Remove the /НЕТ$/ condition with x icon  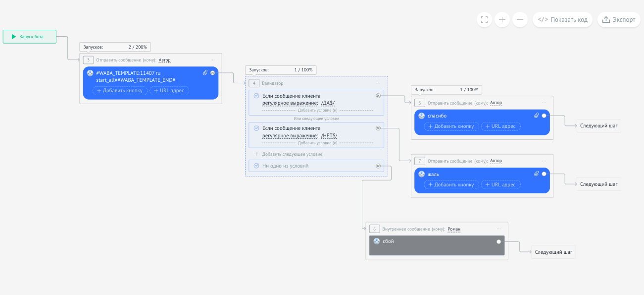point(378,128)
